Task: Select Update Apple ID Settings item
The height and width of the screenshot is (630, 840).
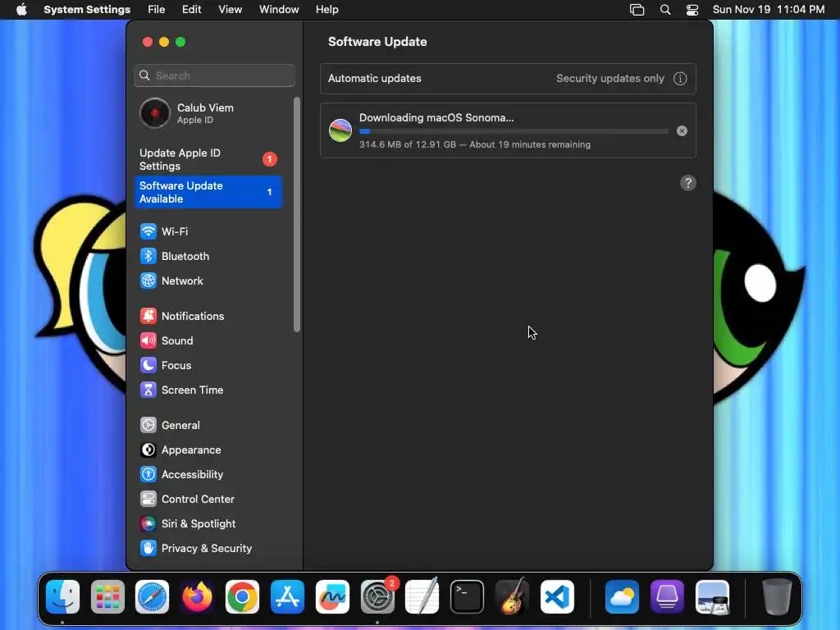Action: coord(208,160)
